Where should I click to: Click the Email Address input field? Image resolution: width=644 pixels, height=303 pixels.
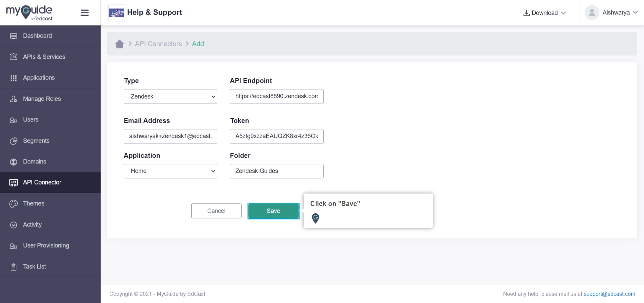pos(170,136)
